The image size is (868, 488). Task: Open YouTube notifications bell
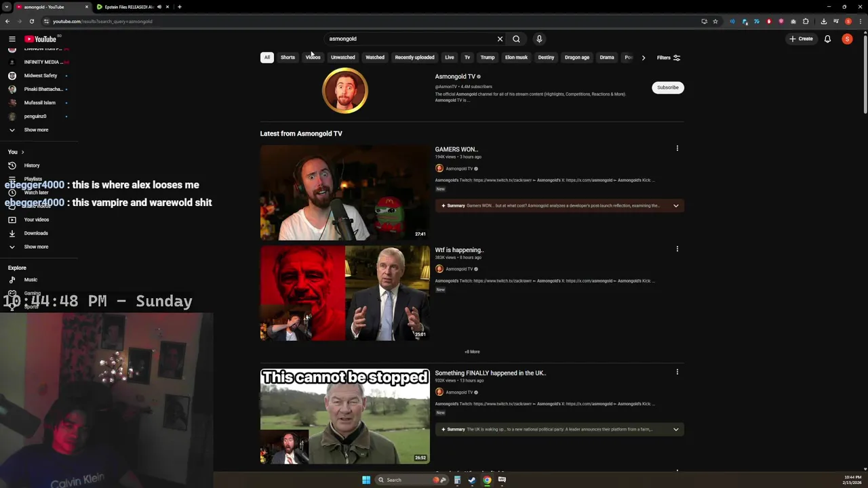coord(827,39)
